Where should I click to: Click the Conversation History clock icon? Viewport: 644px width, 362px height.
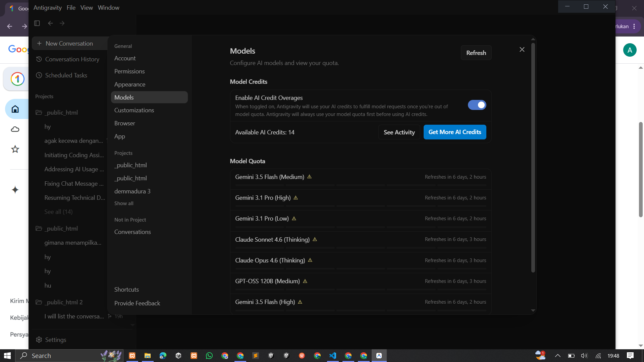click(x=39, y=59)
